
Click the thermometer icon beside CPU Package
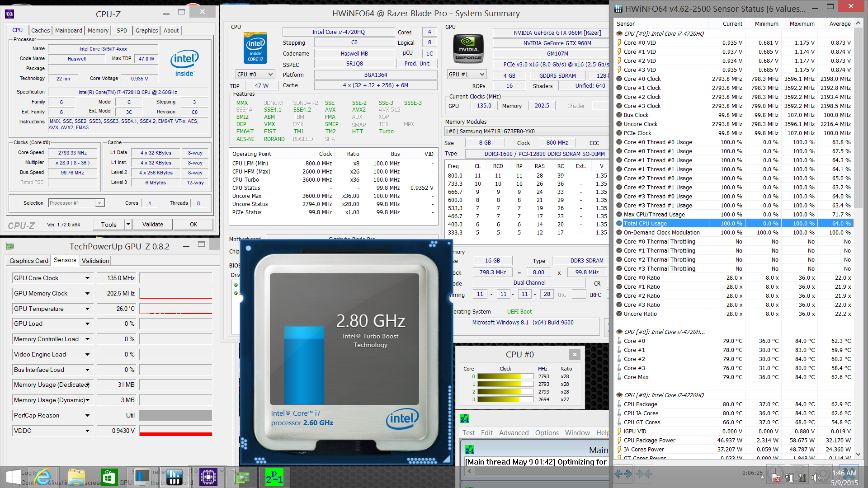[x=619, y=404]
